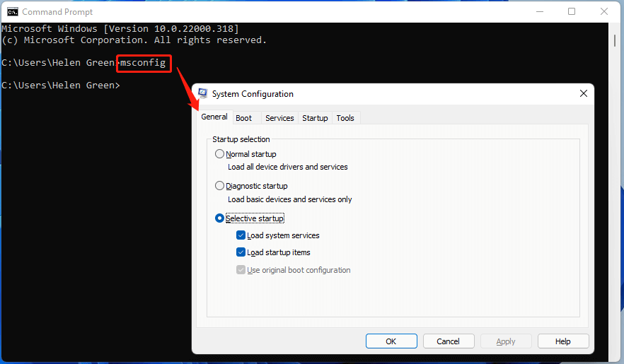Screen dimensions: 624x364
Task: Click the Microsoft Windows version line
Action: tap(120, 28)
